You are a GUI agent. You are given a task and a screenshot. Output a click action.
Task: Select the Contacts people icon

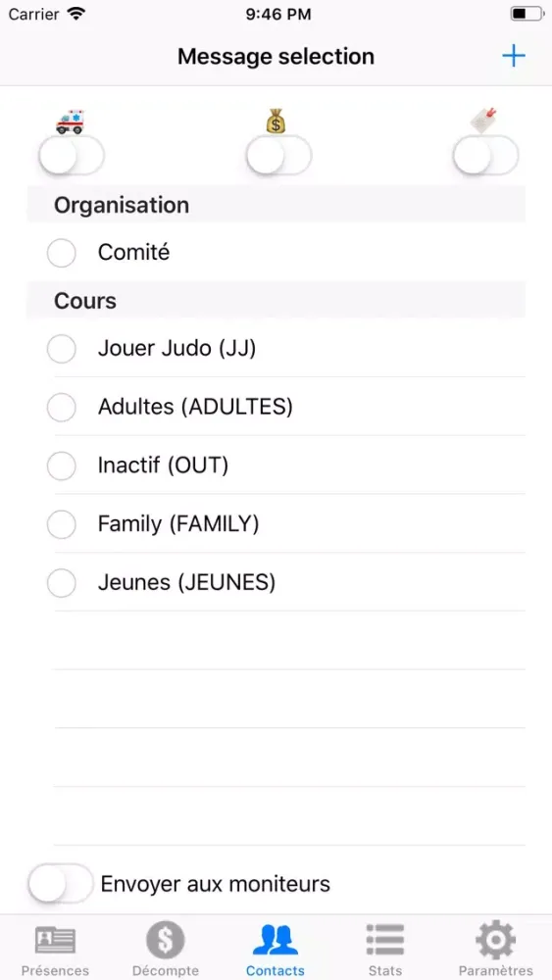point(276,940)
